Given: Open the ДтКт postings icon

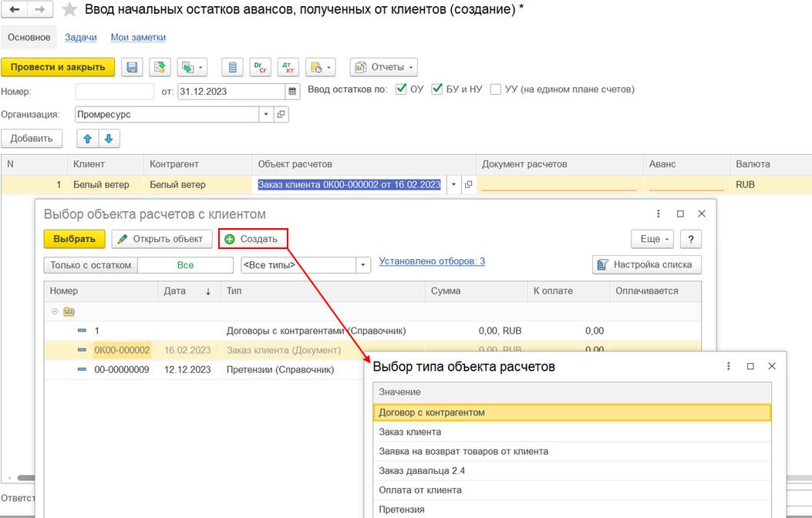Looking at the screenshot, I should click(288, 67).
